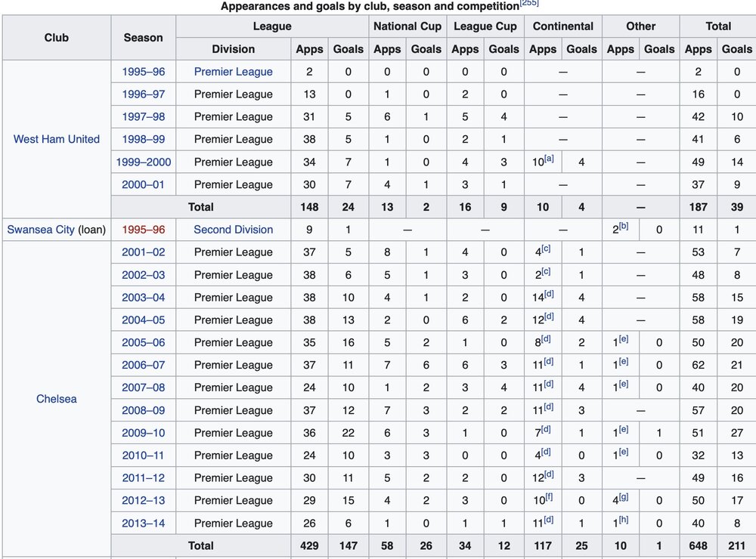The width and height of the screenshot is (756, 559).
Task: Open the 2004–05 season link
Action: pyautogui.click(x=143, y=320)
